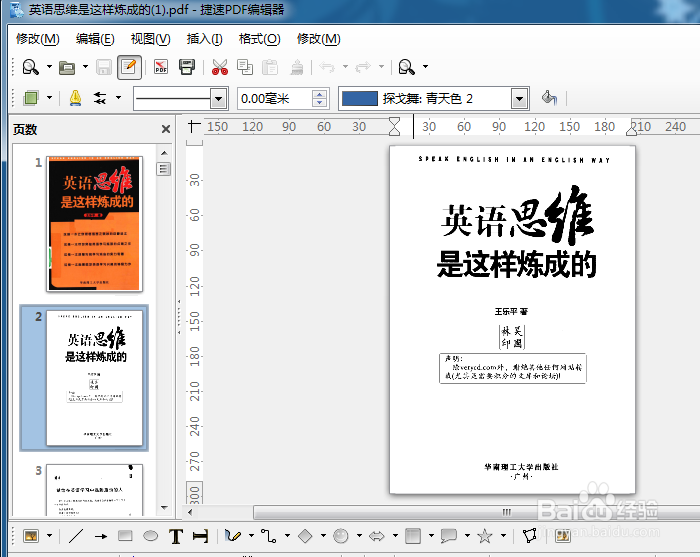Click the format paintbrush icon

297,67
